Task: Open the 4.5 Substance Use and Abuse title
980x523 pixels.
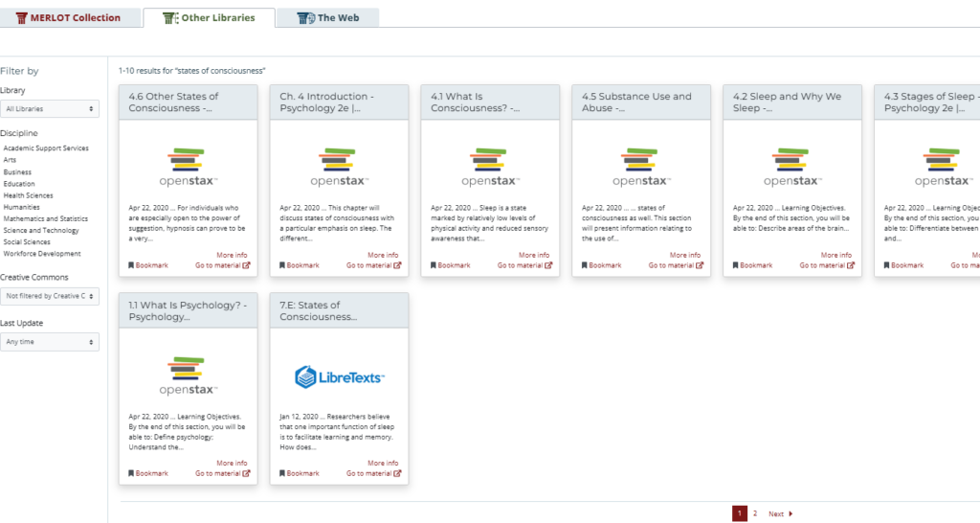Action: (636, 102)
